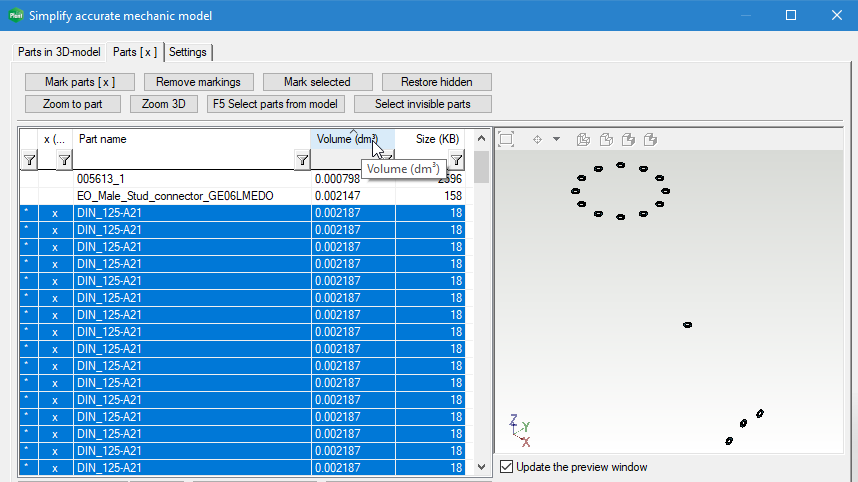Click the parts list scrollbar up arrow
858x482 pixels.
pos(482,138)
